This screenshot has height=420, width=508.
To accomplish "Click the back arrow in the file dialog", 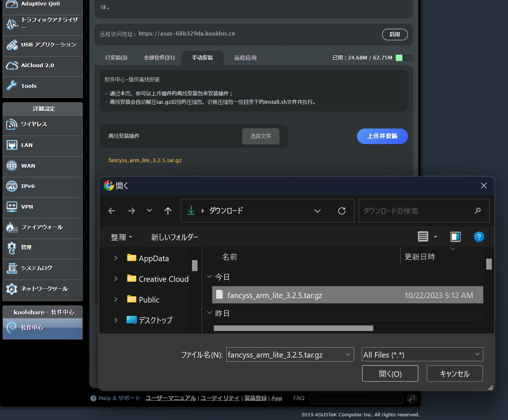I will point(112,211).
